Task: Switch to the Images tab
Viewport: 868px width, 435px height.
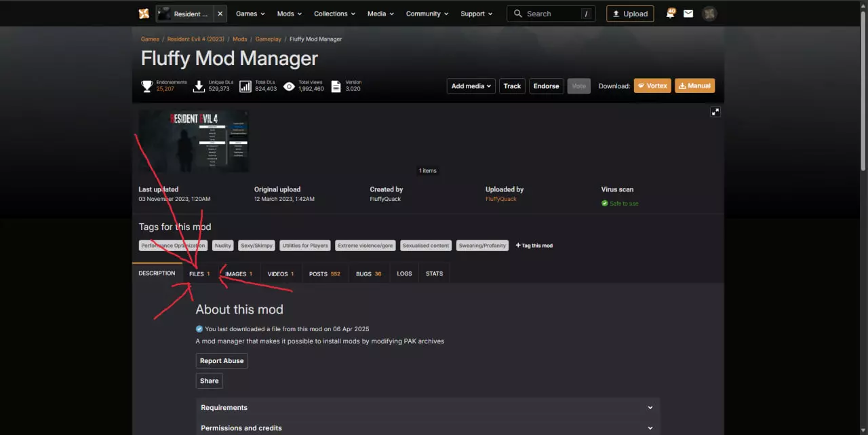Action: click(x=239, y=274)
